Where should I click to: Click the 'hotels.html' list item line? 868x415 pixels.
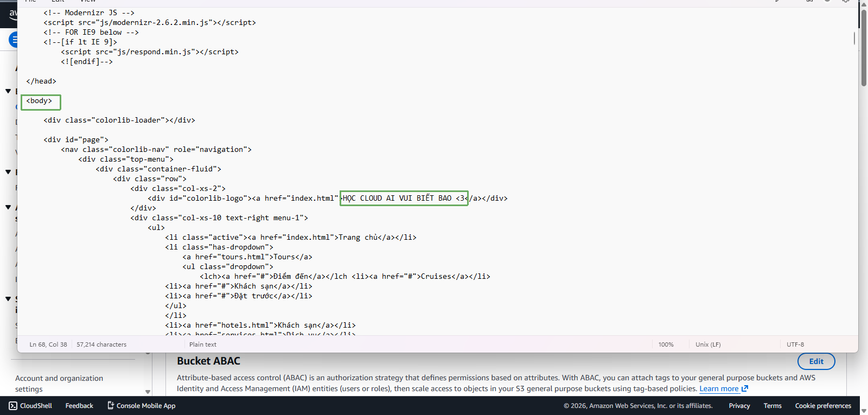point(260,325)
